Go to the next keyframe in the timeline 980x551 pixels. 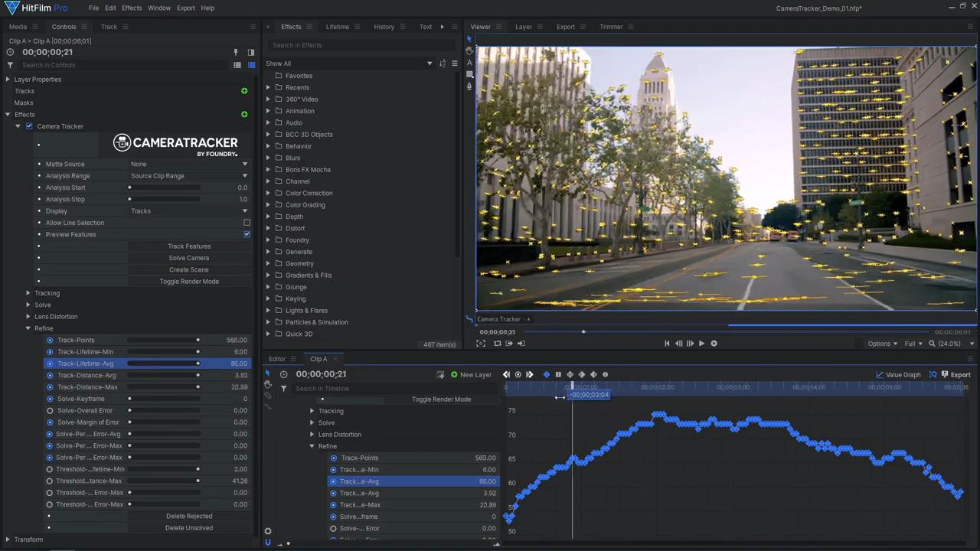coord(529,374)
